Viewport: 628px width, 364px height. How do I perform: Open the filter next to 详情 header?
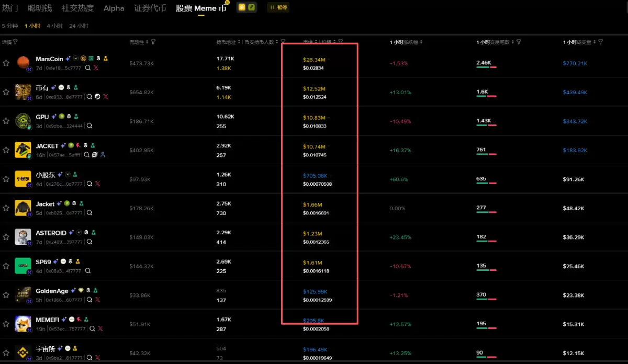pos(15,42)
